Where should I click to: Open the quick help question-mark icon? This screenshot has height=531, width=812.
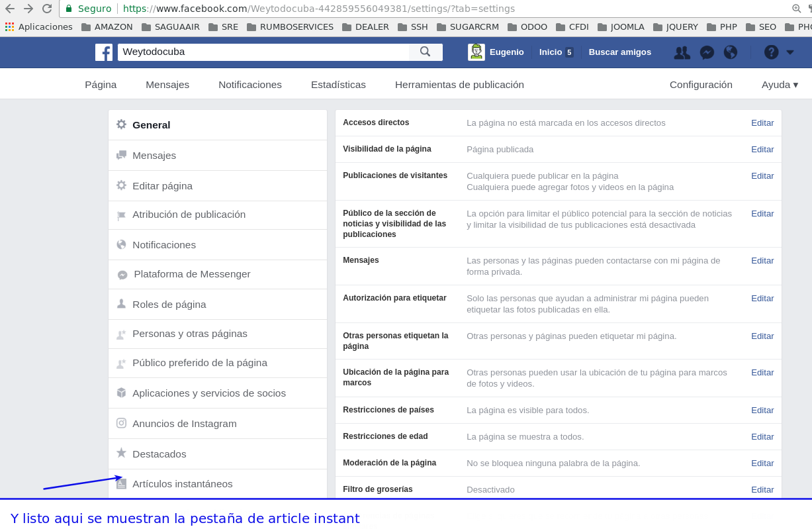coord(772,52)
